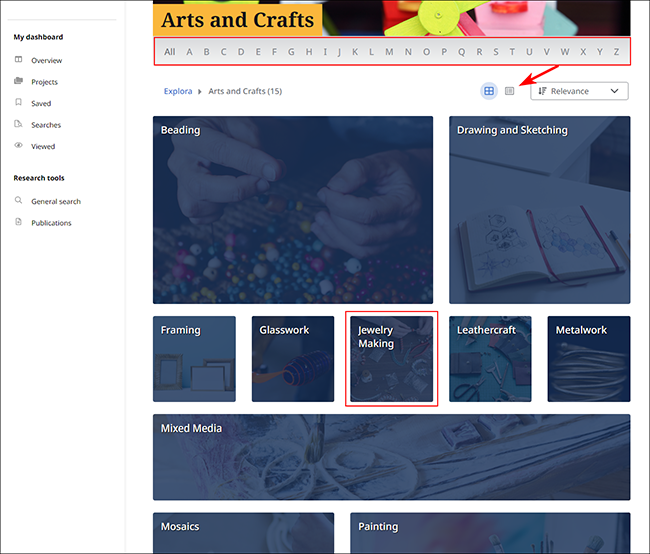Filter topics by letter N
650x554 pixels.
408,52
